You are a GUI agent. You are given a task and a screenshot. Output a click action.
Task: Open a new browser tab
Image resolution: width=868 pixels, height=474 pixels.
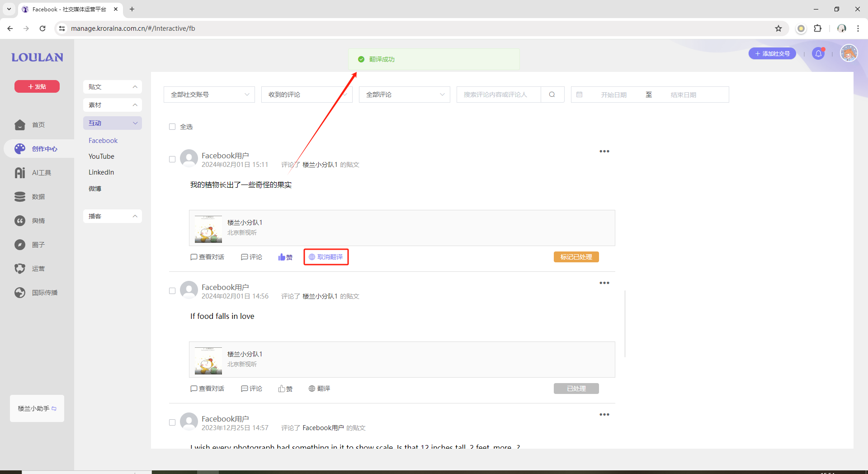pyautogui.click(x=132, y=9)
